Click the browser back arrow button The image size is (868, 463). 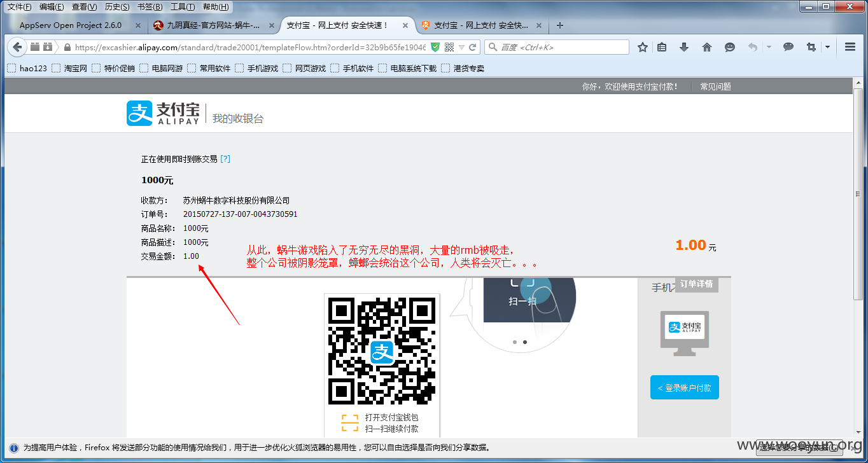(x=17, y=47)
